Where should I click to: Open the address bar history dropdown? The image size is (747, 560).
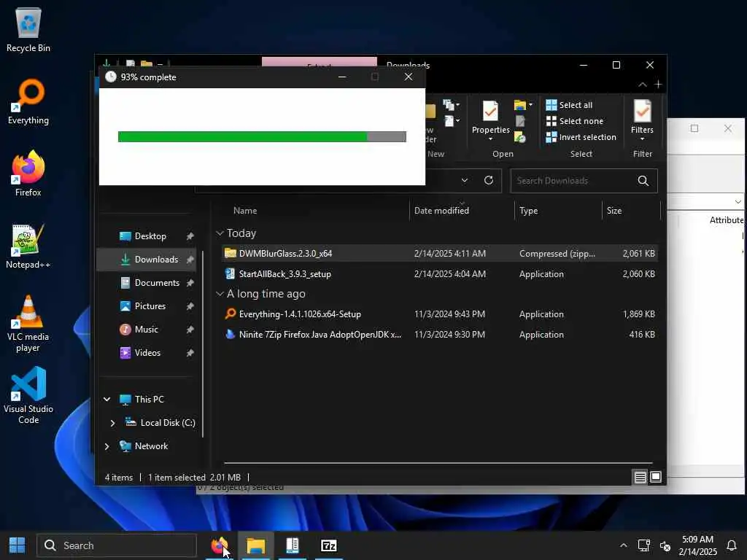tap(465, 181)
